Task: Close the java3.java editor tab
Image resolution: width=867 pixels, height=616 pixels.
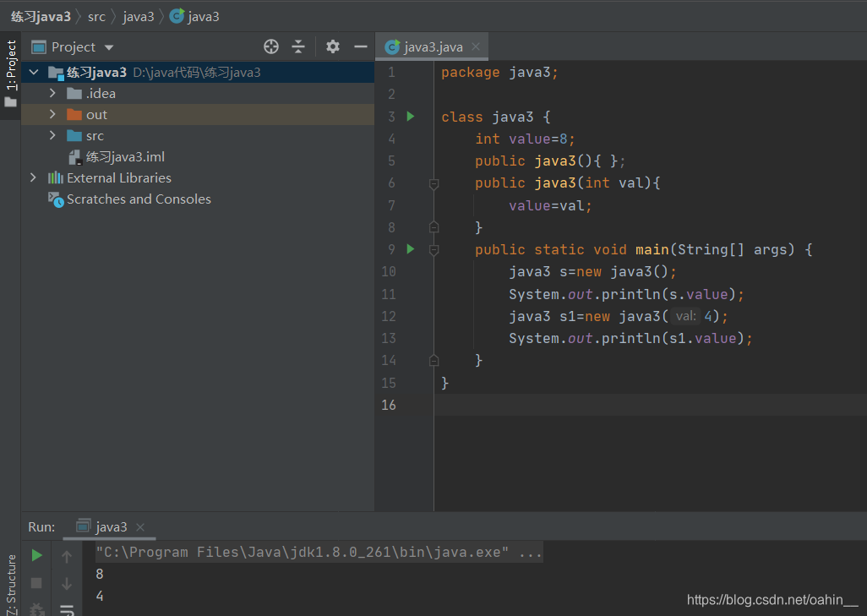Action: click(476, 47)
